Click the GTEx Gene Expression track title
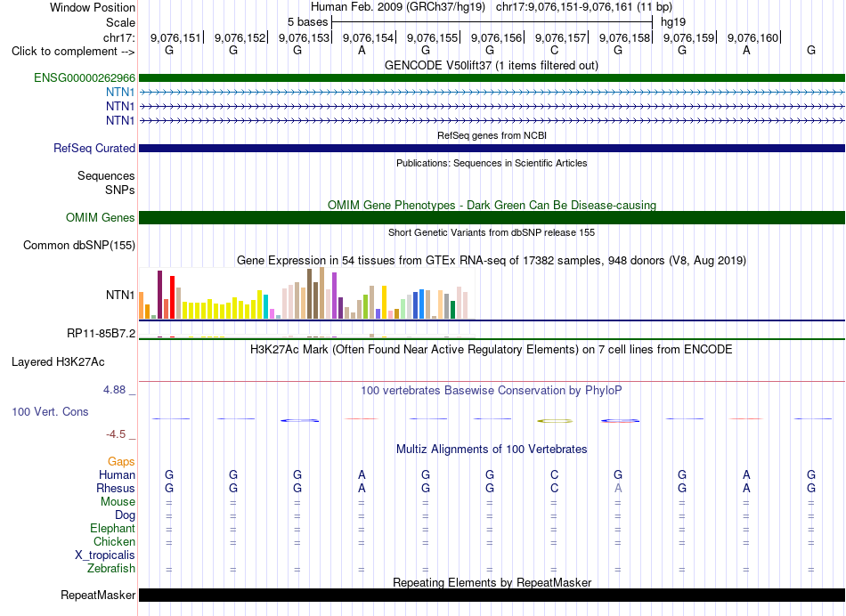The image size is (846, 616). [x=491, y=261]
